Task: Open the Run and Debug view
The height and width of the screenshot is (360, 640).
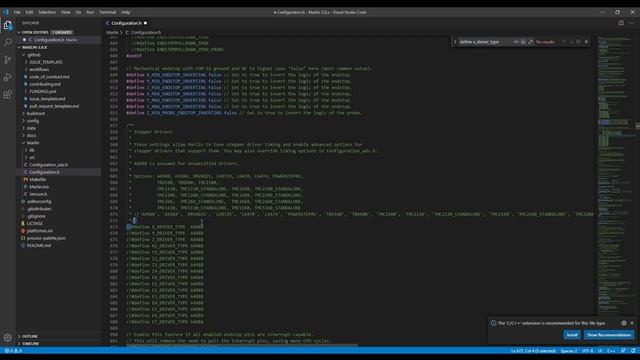Action: [8, 77]
